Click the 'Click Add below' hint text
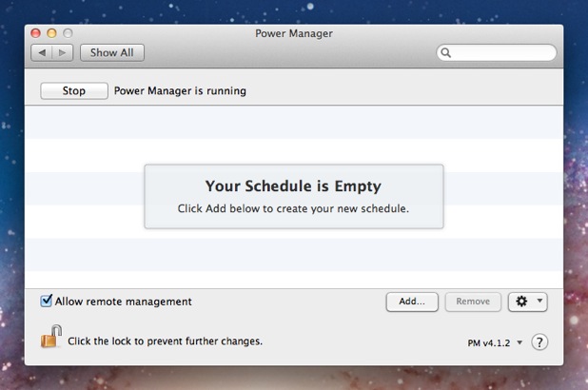Image resolution: width=588 pixels, height=390 pixels. click(x=293, y=208)
